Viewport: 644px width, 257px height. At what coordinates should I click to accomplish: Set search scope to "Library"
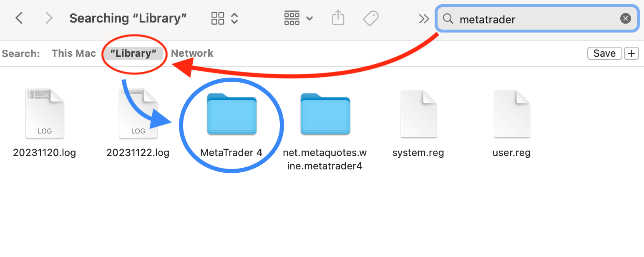(x=133, y=53)
